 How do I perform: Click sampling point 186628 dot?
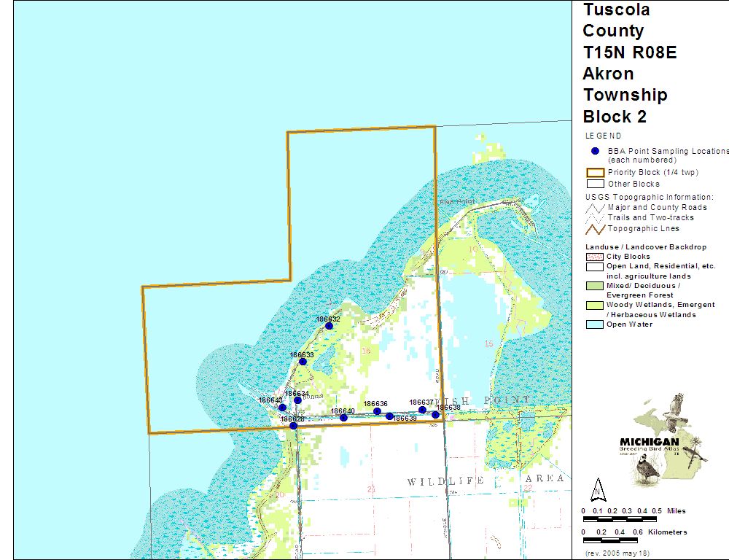pyautogui.click(x=293, y=426)
